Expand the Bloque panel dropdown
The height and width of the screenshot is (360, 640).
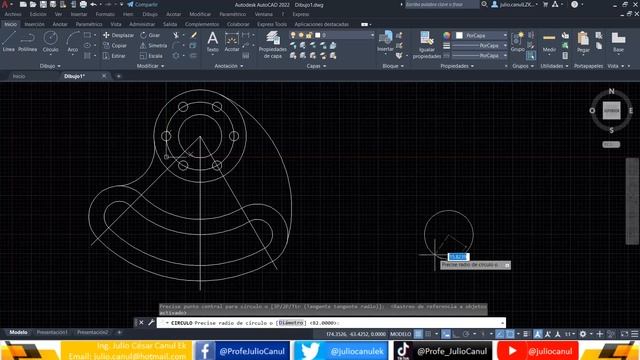393,66
